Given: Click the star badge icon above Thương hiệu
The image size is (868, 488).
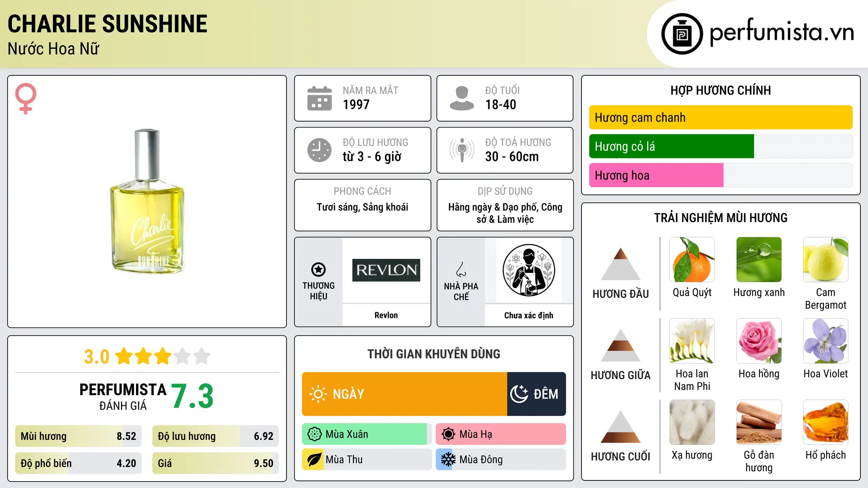Looking at the screenshot, I should coord(318,269).
